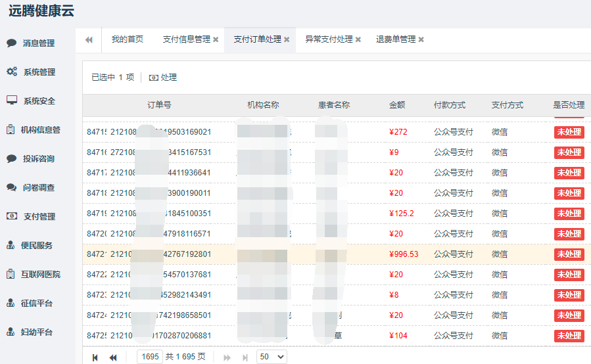
Task: Close the 退费单管理 tab
Action: pos(421,39)
